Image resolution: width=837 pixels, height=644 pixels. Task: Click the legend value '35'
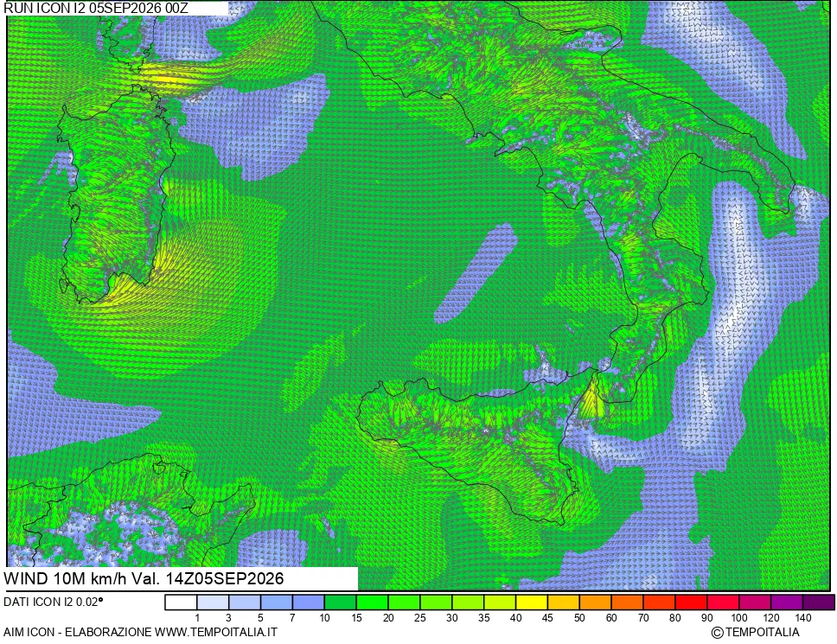tap(484, 618)
